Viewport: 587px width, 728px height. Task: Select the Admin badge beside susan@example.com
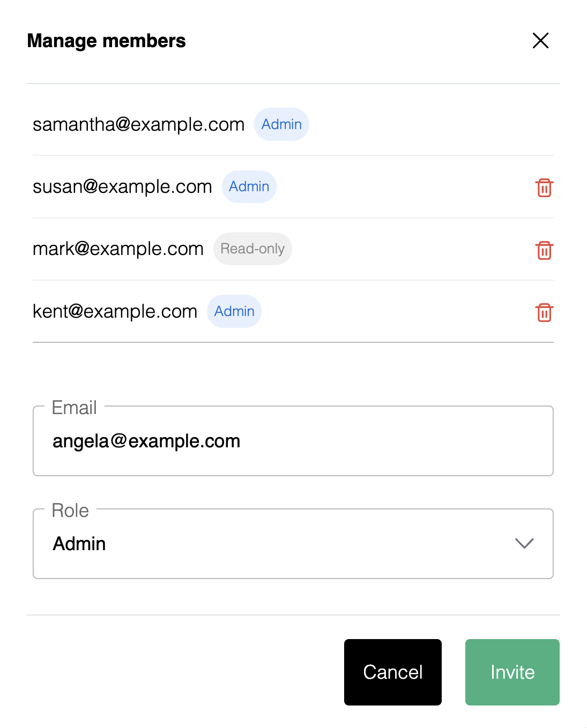[249, 186]
